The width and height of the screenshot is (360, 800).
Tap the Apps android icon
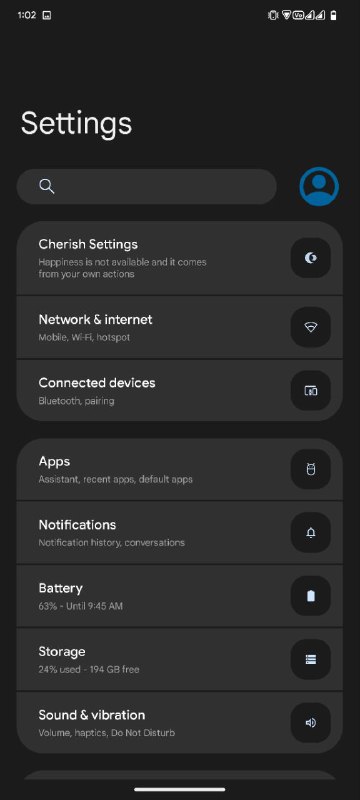311,469
